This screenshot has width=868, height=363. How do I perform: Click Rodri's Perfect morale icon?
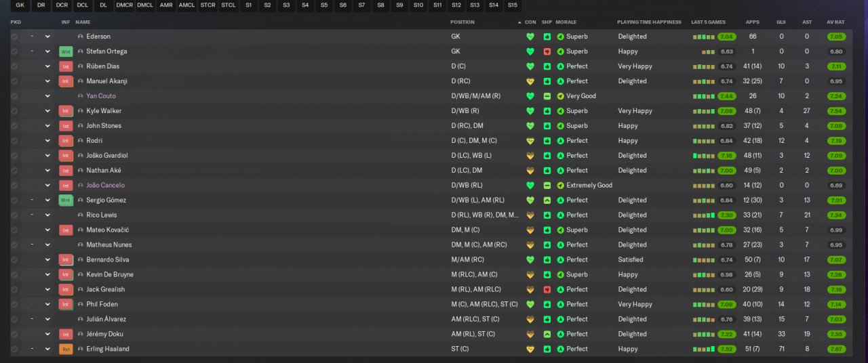(560, 141)
